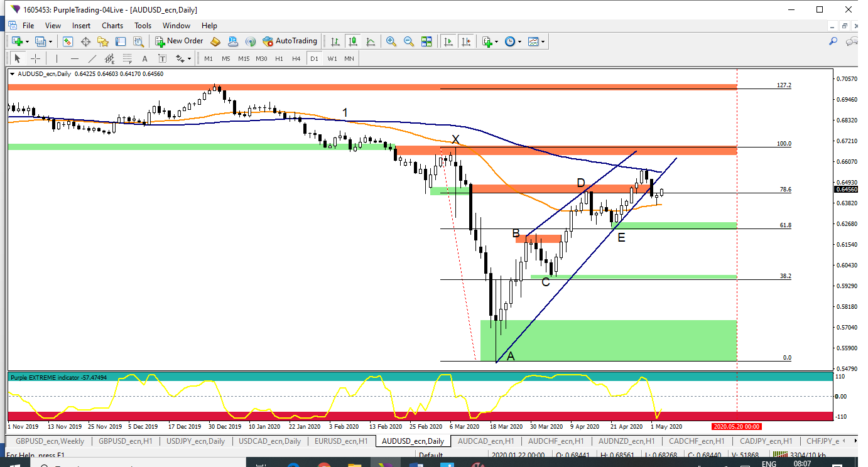Toggle Chart Shift button
868x467 pixels.
[465, 41]
